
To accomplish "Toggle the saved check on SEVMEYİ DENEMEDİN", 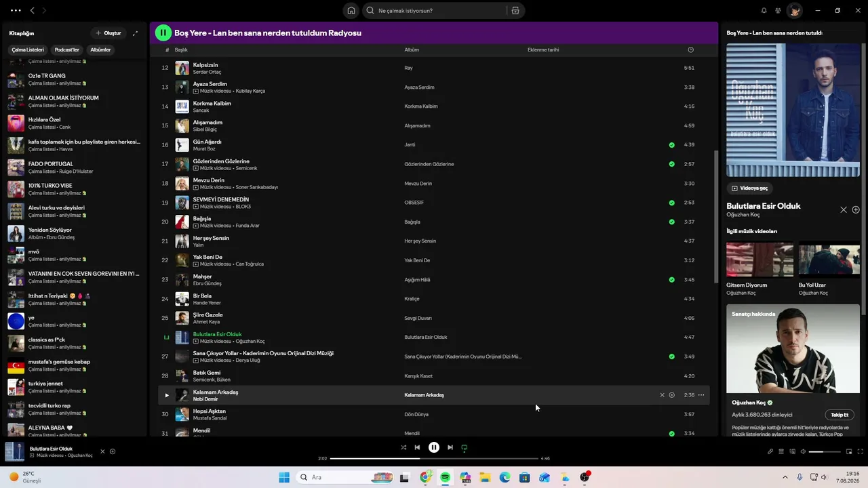I will [x=671, y=203].
